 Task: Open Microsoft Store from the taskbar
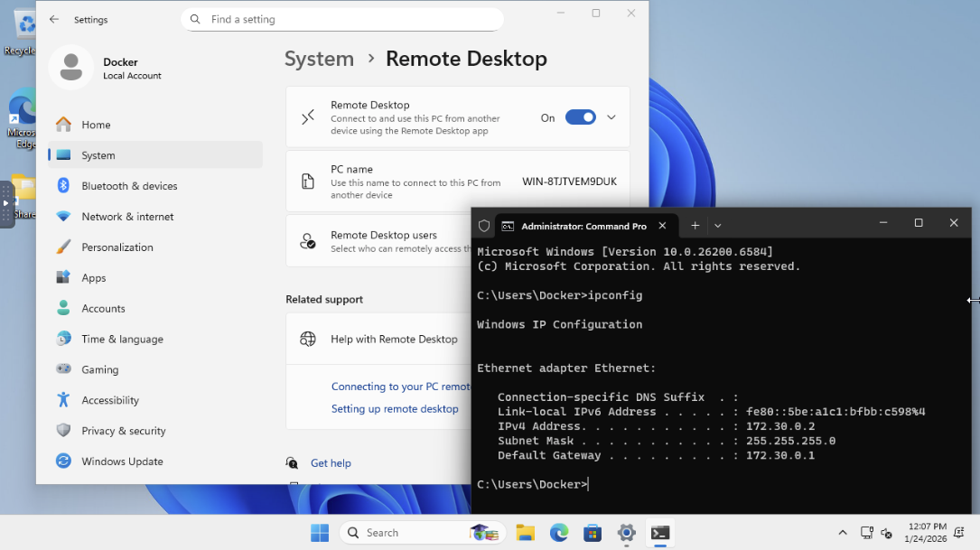592,533
